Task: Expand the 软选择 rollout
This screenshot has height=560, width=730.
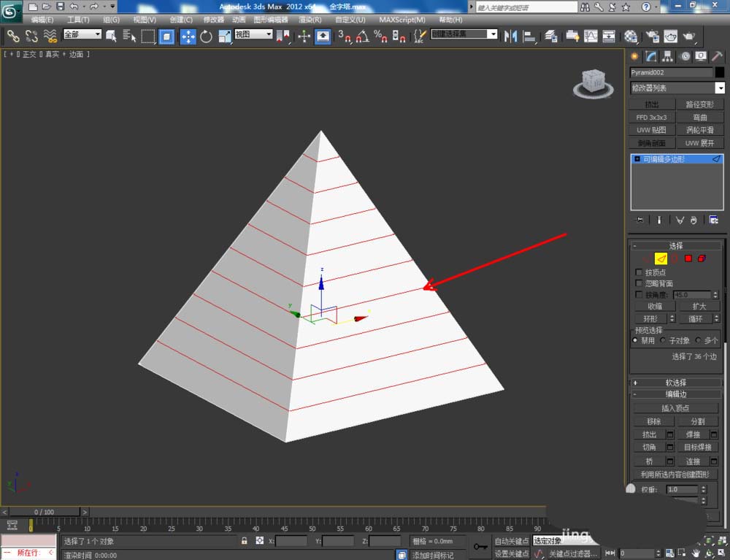Action: 675,383
